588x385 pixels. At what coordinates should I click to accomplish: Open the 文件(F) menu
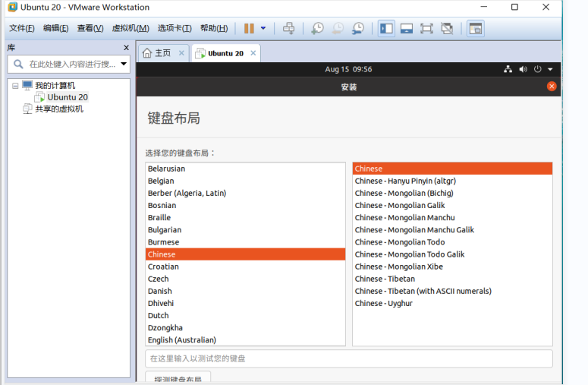point(22,28)
